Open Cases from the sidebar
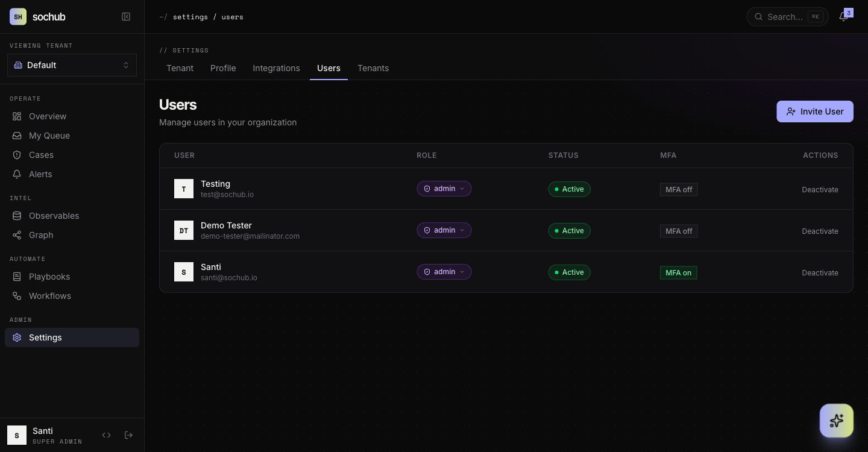 click(72, 155)
